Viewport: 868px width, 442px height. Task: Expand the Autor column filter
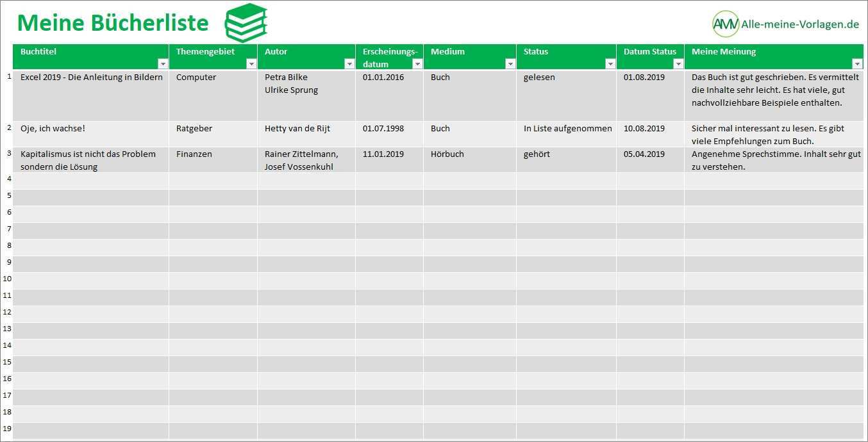click(349, 64)
